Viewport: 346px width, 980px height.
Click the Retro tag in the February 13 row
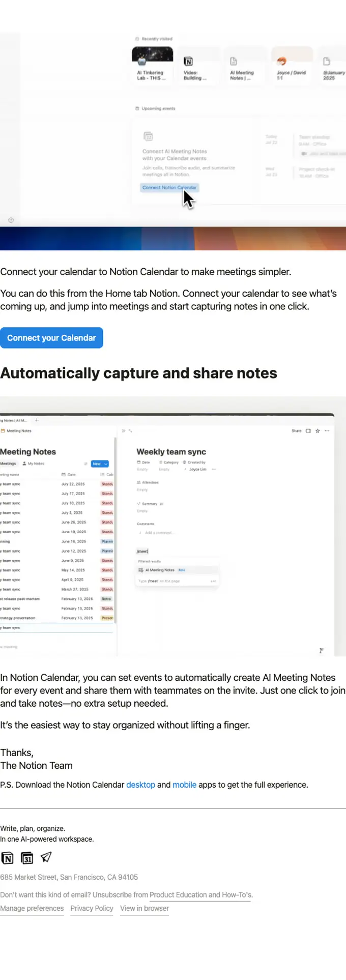click(106, 599)
